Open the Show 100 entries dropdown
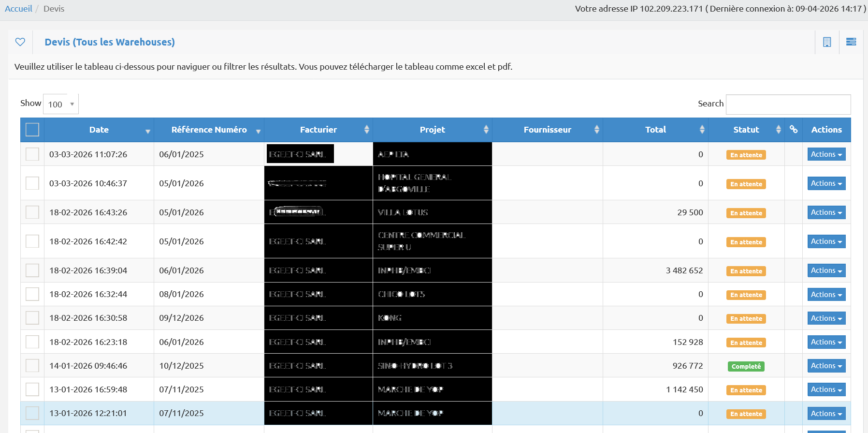Image resolution: width=868 pixels, height=433 pixels. pos(61,104)
